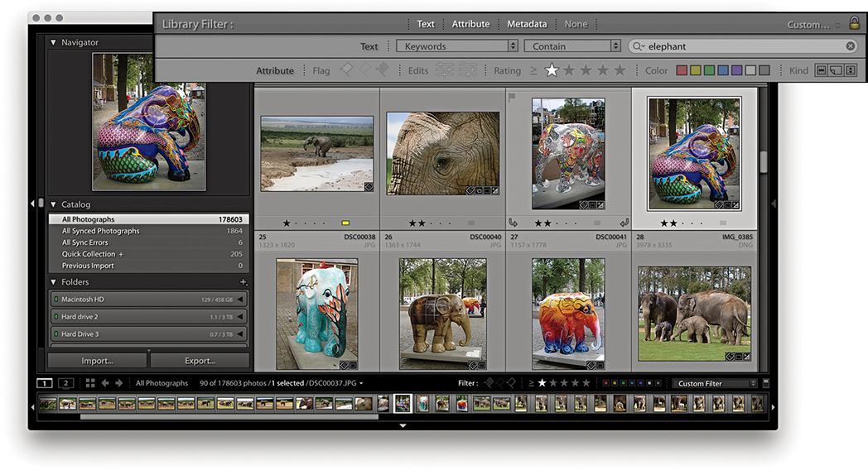868x470 pixels.
Task: Filter by virtual copies kind icon
Action: coord(836,70)
